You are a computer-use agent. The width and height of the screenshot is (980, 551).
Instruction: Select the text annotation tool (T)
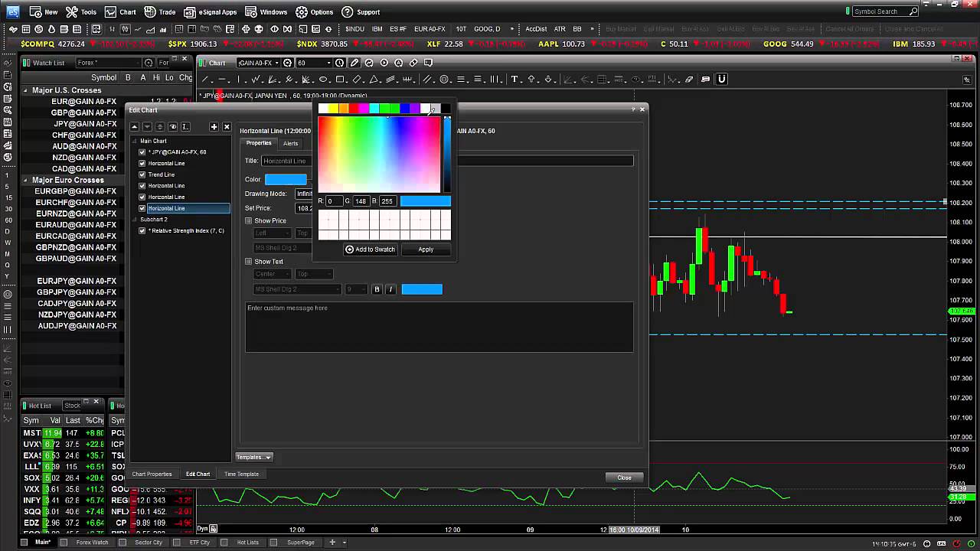pos(514,80)
